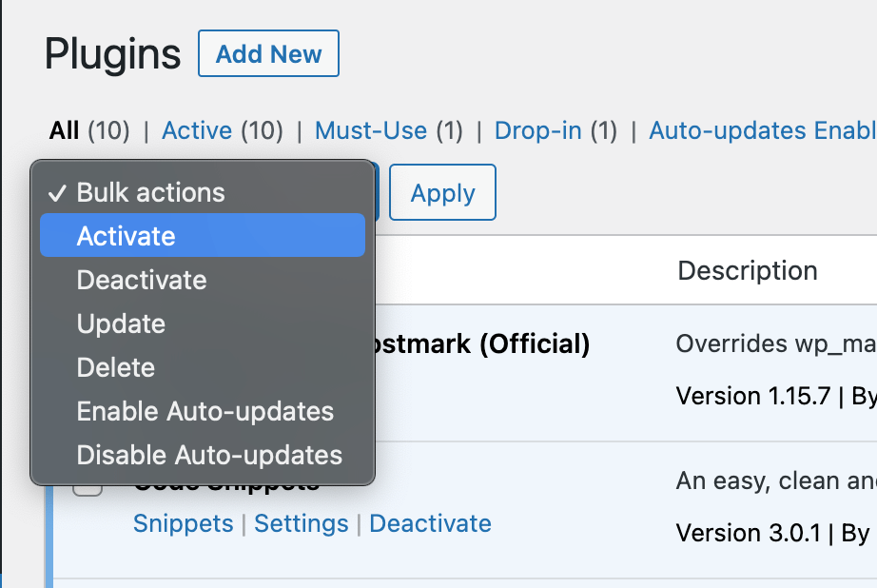Click the Plugins page heading
Image resolution: width=877 pixels, height=588 pixels.
point(112,54)
